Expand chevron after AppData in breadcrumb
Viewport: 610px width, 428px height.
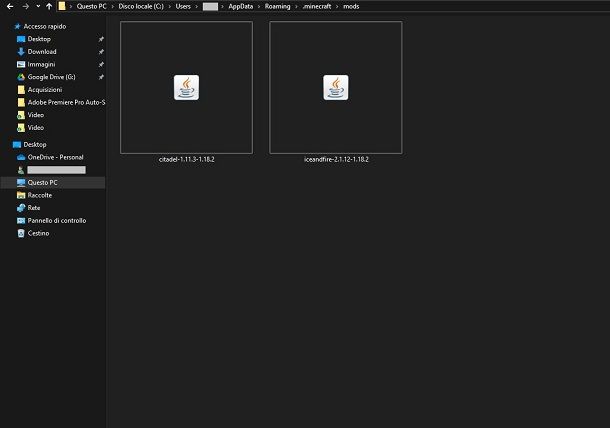point(259,7)
